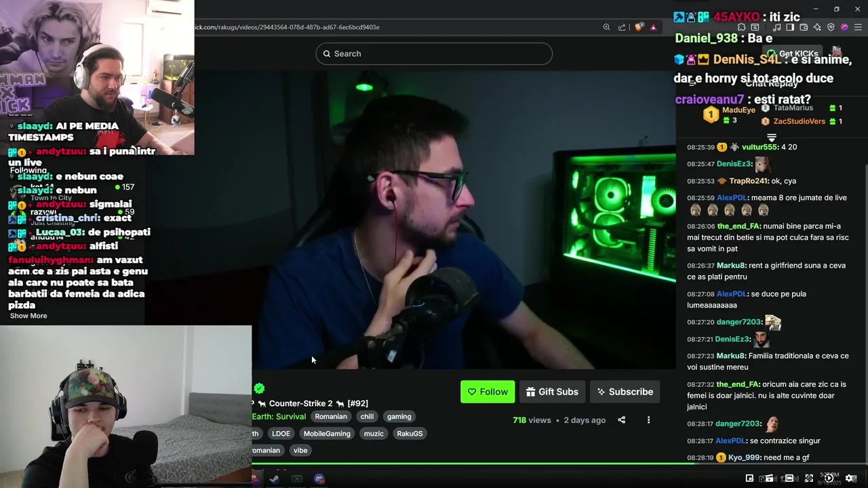Click username vultur555 in chat replay

759,147
